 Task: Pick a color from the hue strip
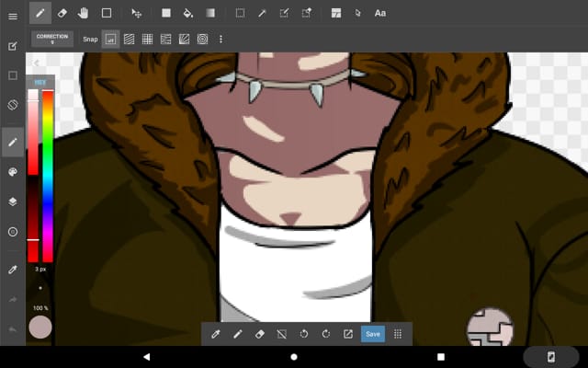[47, 166]
